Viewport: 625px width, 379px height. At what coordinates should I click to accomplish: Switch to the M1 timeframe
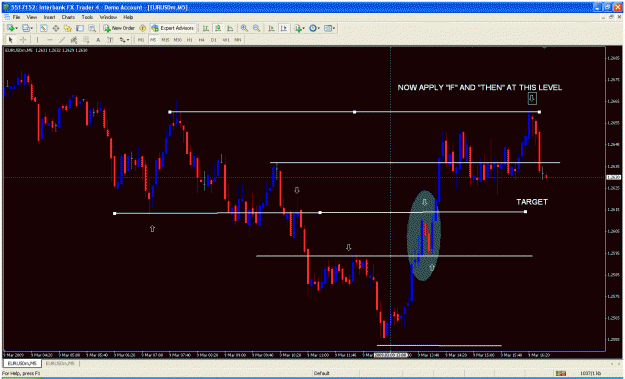coord(141,40)
